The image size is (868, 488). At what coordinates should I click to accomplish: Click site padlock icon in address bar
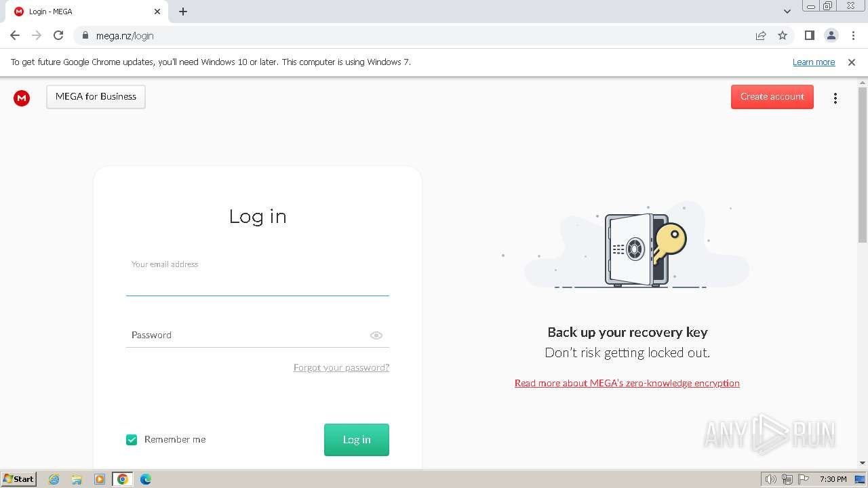(85, 35)
